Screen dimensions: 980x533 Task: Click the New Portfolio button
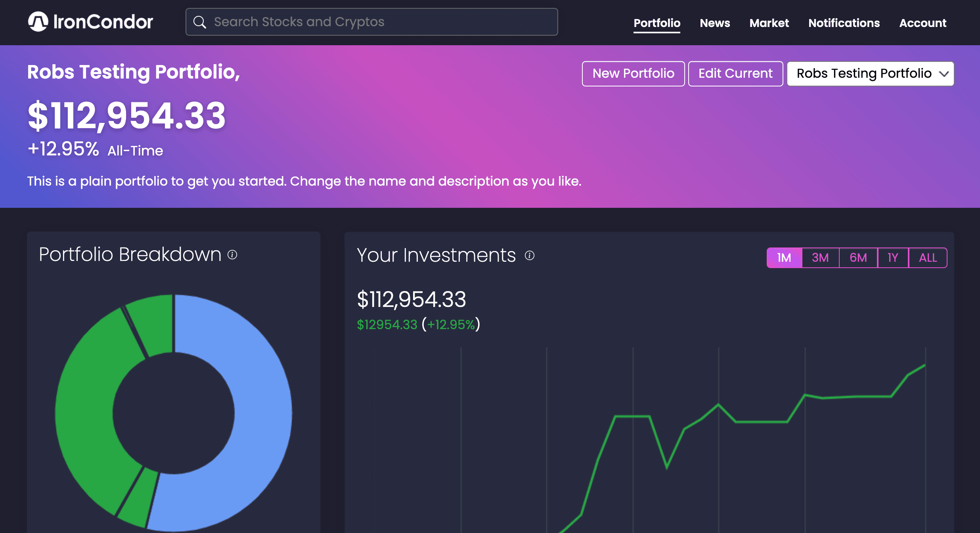pos(633,74)
